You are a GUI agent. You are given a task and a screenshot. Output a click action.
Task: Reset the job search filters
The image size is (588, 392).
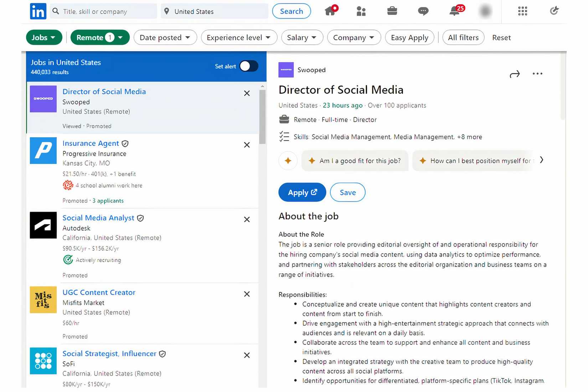pyautogui.click(x=501, y=37)
